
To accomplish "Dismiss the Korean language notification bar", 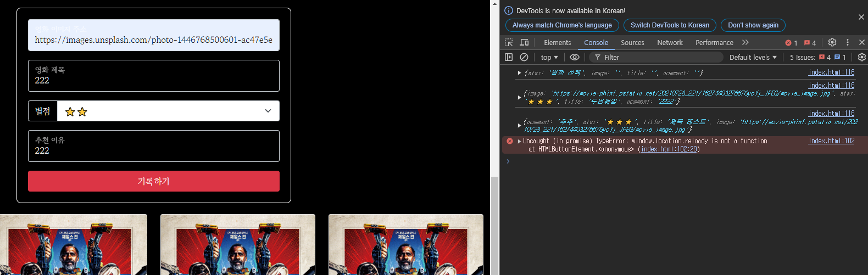I will pos(861,17).
